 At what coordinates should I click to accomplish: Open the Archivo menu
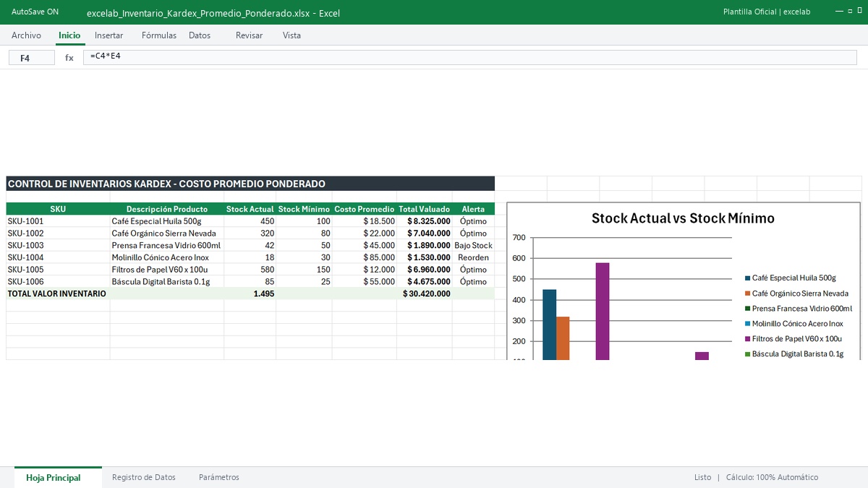click(26, 35)
